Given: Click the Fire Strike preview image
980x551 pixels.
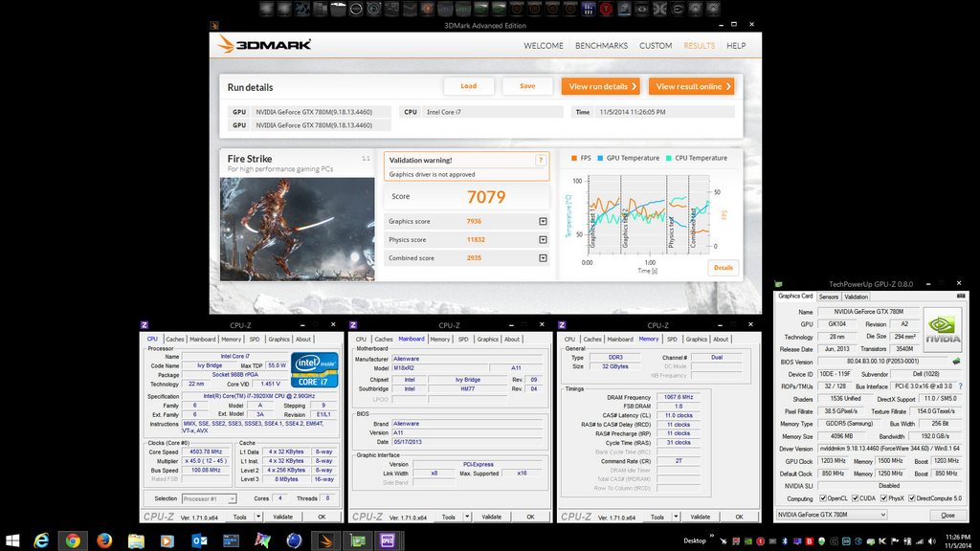Looking at the screenshot, I should (297, 229).
